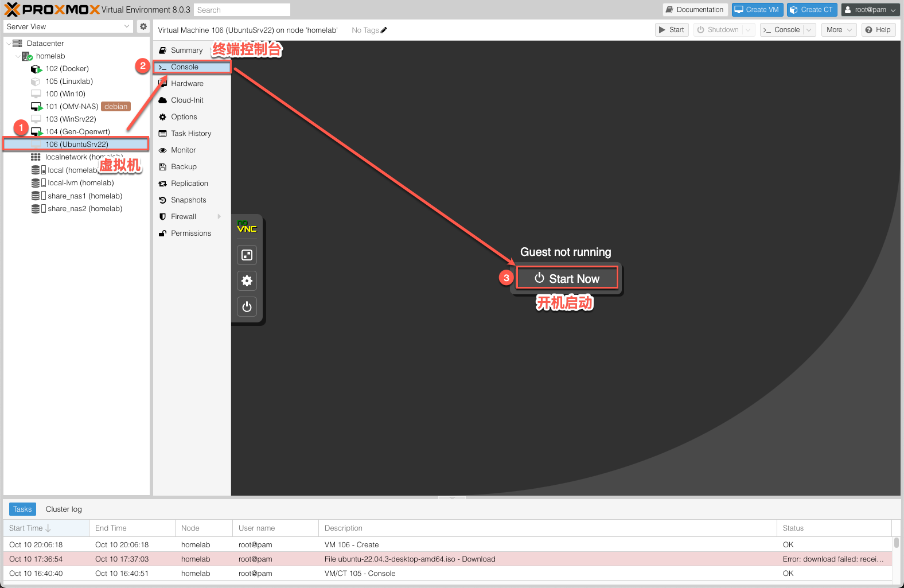904x588 pixels.
Task: Click the Options gear icon
Action: tap(163, 117)
